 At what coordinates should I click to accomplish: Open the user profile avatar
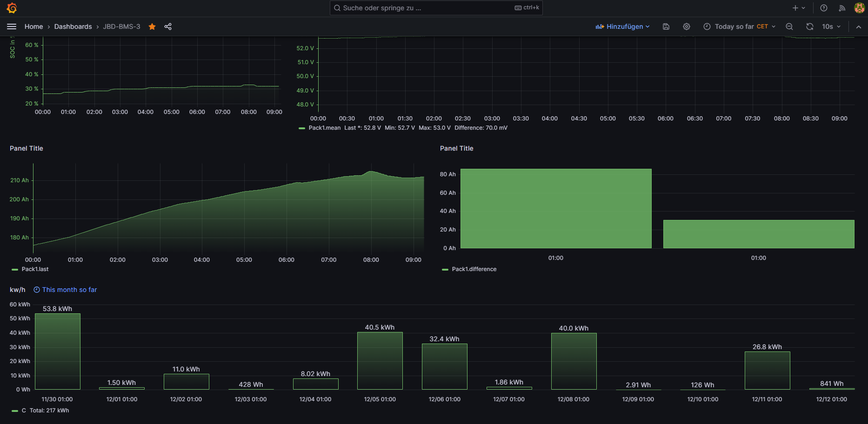pyautogui.click(x=859, y=8)
